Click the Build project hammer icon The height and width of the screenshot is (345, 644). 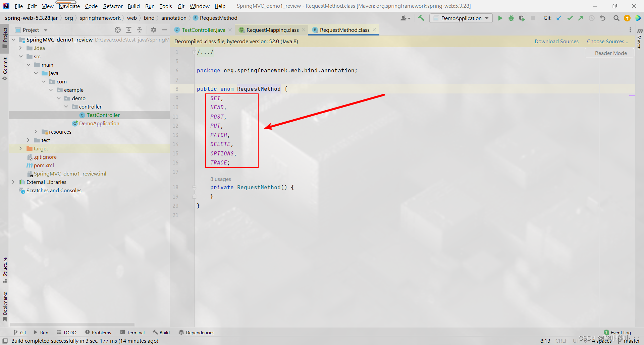[421, 18]
